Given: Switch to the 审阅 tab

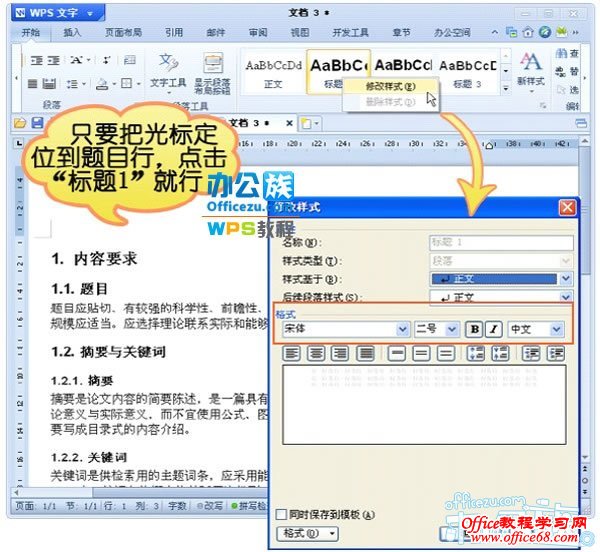Looking at the screenshot, I should coord(258,33).
